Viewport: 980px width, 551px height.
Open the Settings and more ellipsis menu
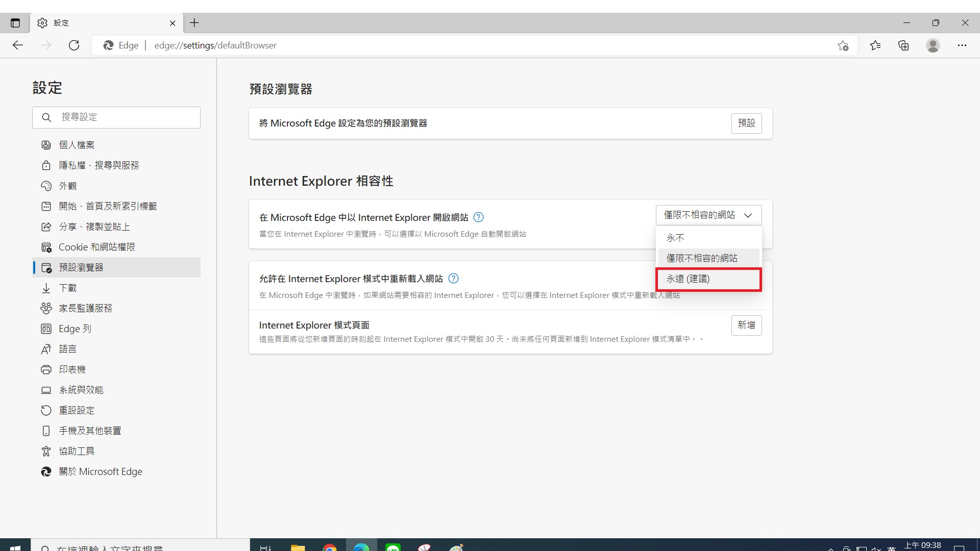[962, 45]
